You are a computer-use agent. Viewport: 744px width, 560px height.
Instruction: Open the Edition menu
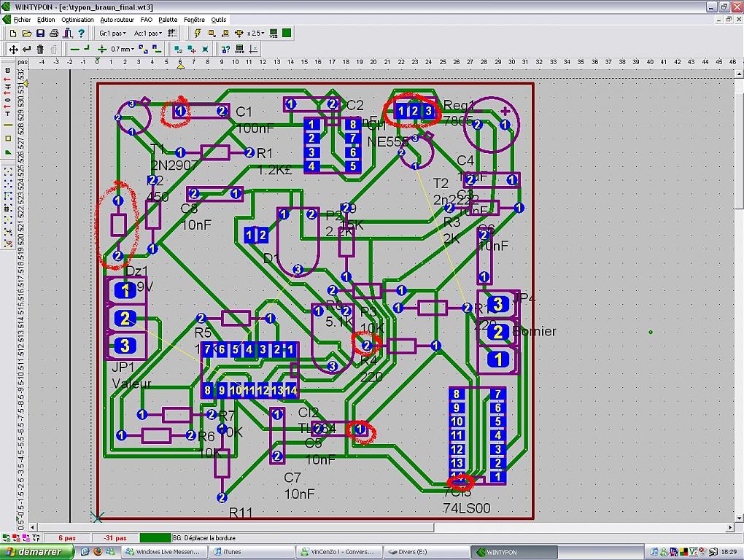[46, 20]
